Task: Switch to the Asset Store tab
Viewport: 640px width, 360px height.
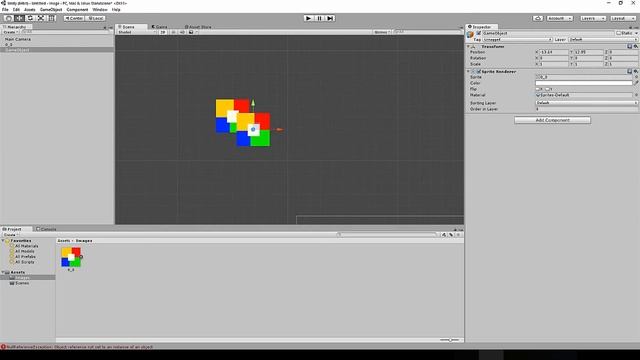Action: tap(198, 27)
